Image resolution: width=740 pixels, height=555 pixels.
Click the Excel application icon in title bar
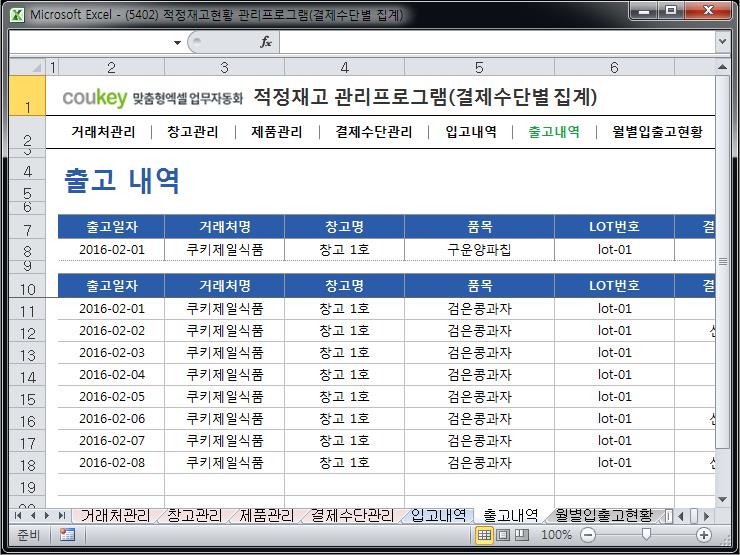pos(17,15)
